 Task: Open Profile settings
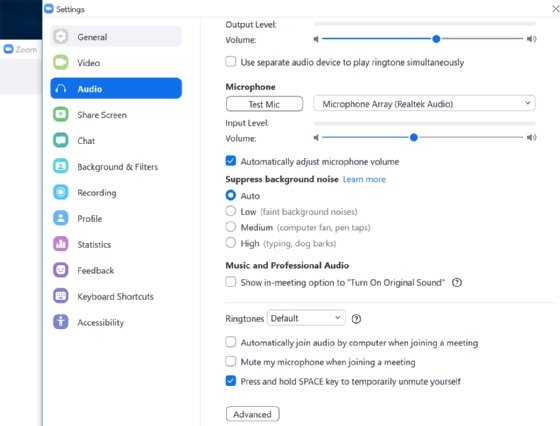(x=116, y=218)
